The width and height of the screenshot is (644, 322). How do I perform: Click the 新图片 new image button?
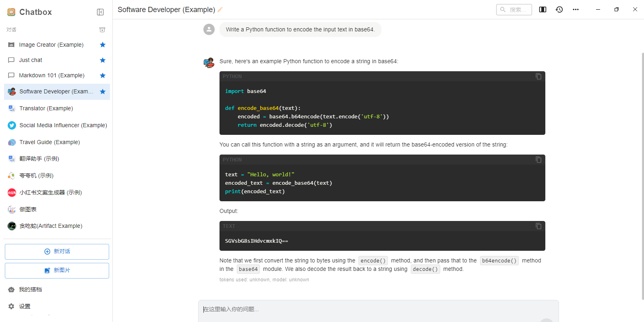[x=57, y=270]
